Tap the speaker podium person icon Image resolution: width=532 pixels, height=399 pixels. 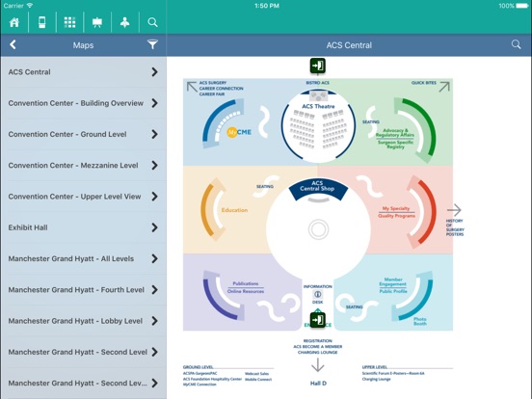click(125, 22)
